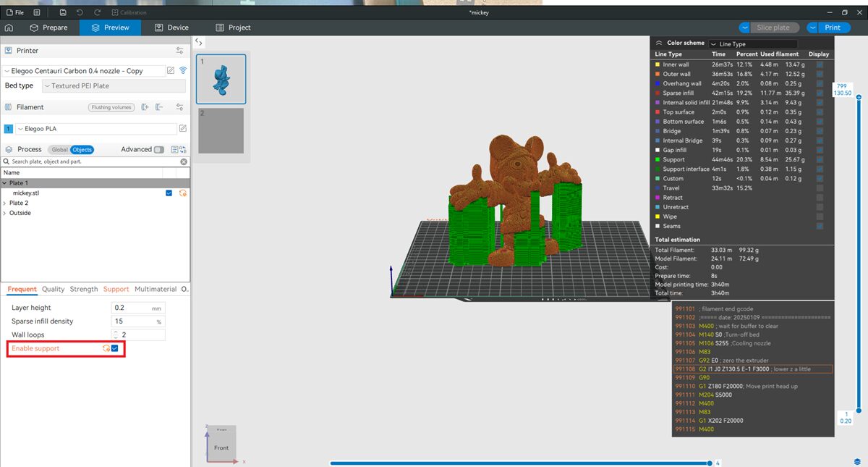Open the Calibration menu
Viewport: 868px width, 467px height.
pos(129,13)
